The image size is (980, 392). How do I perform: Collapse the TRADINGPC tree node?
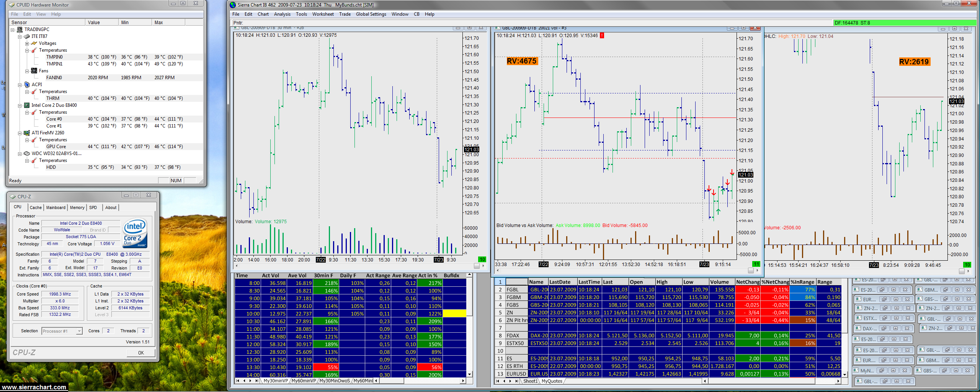tap(13, 29)
